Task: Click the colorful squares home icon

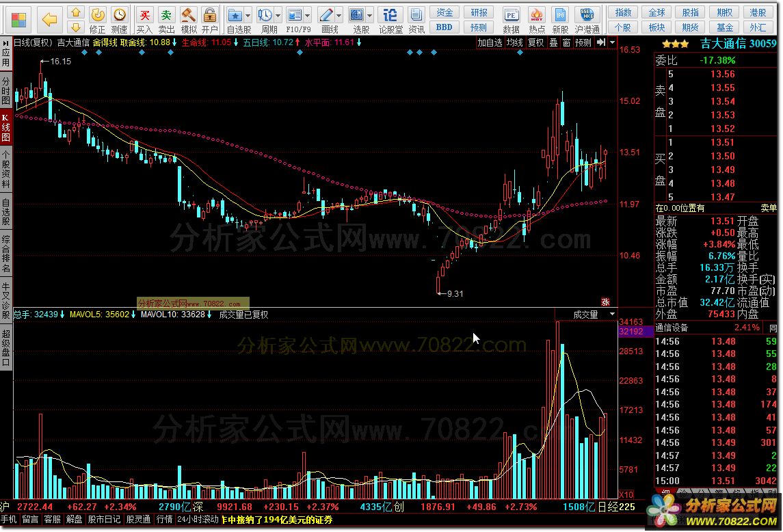Action: pyautogui.click(x=18, y=20)
